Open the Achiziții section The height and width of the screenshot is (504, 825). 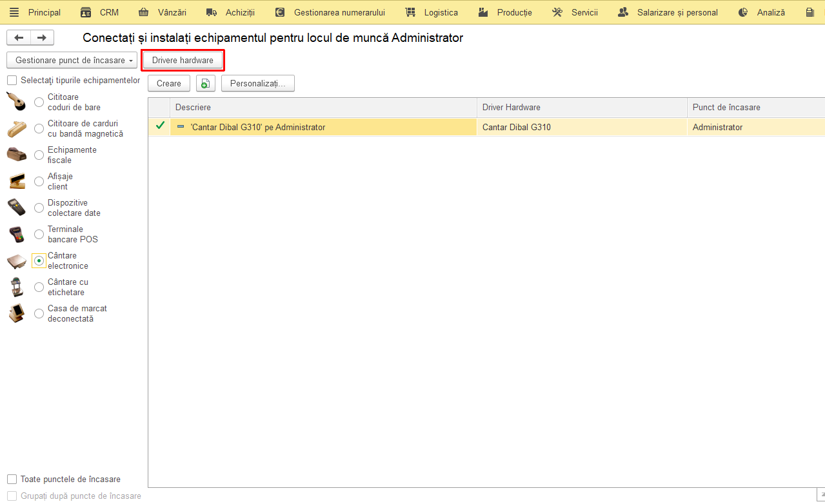coord(241,12)
